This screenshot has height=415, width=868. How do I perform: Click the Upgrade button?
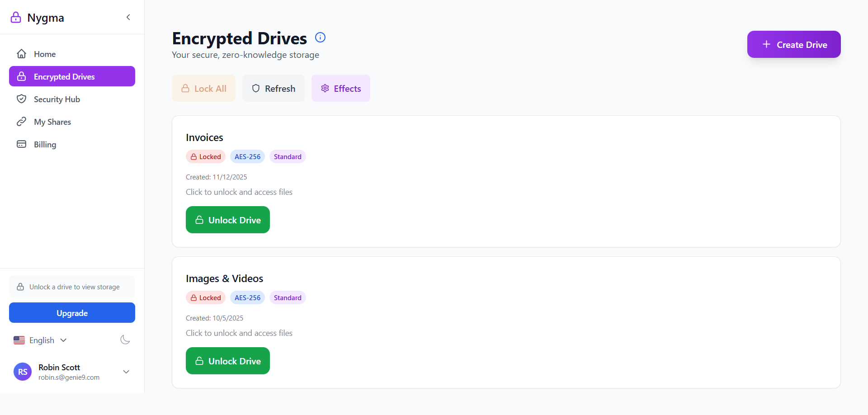tap(72, 313)
